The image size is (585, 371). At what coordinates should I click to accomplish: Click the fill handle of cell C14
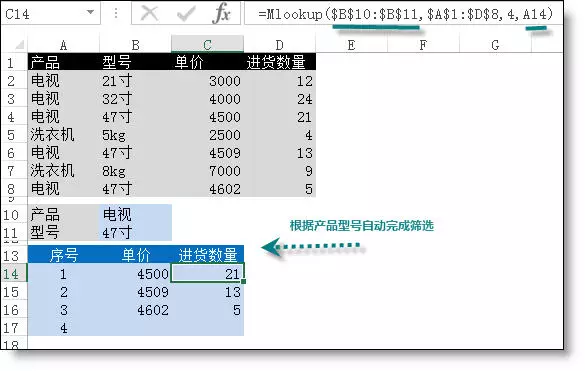(x=244, y=281)
